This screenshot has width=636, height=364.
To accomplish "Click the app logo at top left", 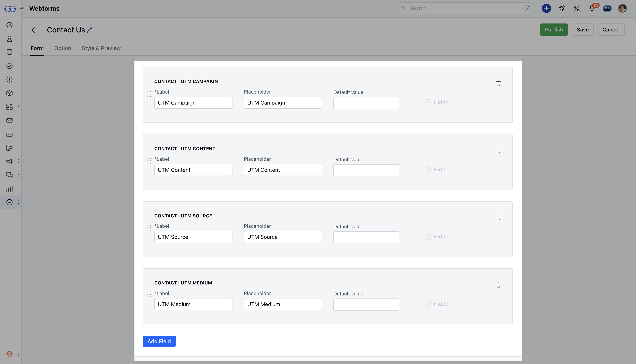I will point(10,9).
